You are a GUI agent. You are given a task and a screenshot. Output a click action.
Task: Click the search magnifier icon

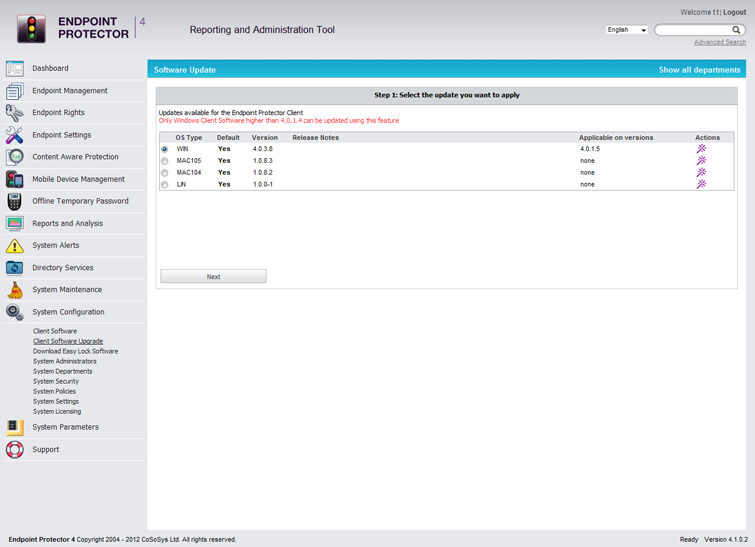[x=736, y=30]
